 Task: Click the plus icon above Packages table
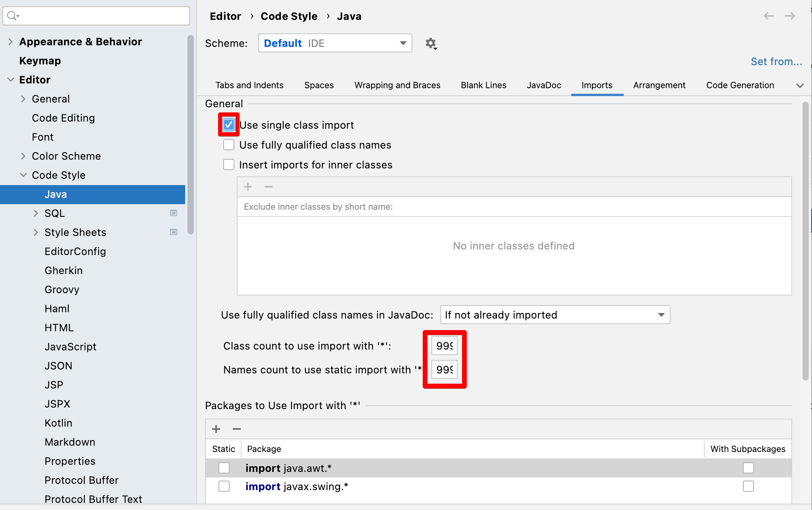216,429
